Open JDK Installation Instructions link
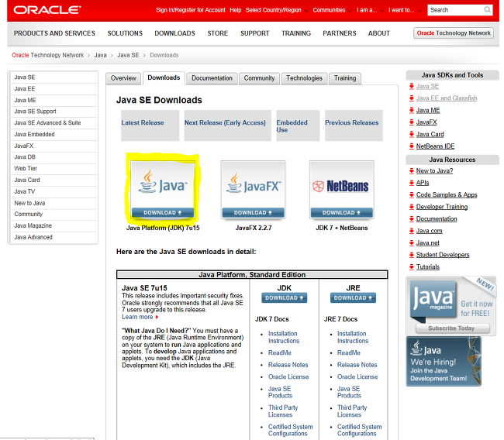 (x=284, y=337)
